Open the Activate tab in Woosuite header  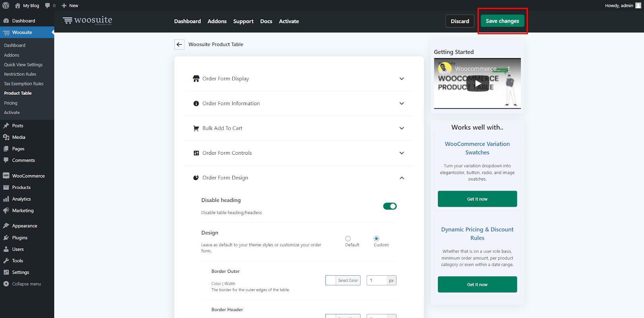pyautogui.click(x=289, y=21)
